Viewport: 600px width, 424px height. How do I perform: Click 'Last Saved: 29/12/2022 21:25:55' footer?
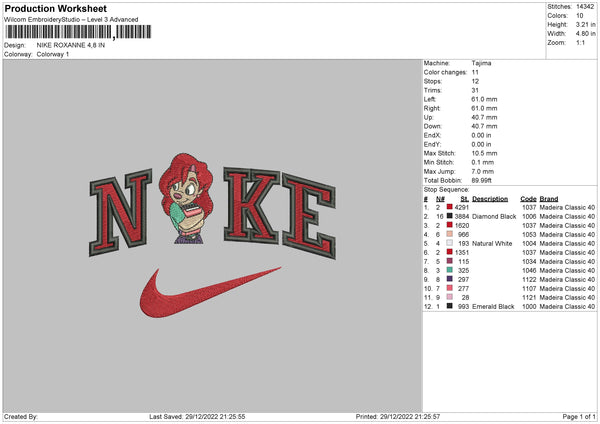click(x=197, y=417)
